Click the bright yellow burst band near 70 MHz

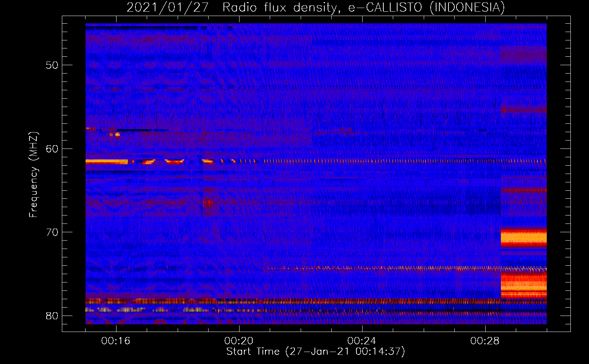tap(524, 238)
